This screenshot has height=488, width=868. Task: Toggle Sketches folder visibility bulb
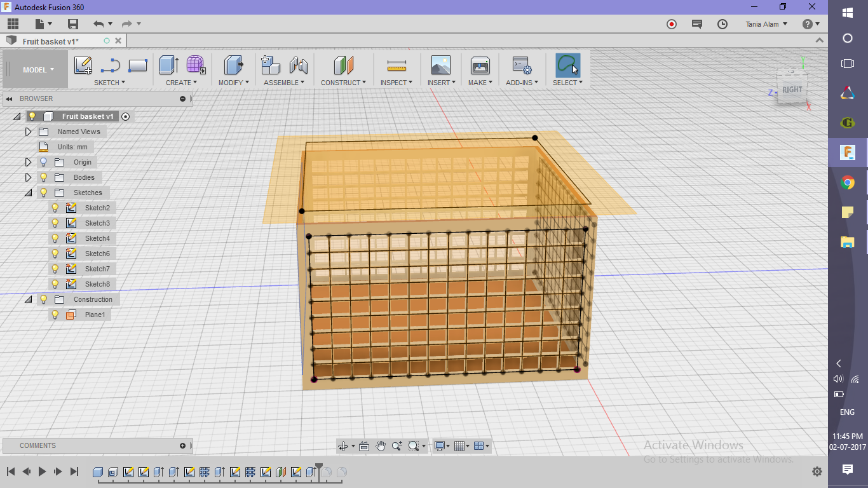point(43,193)
